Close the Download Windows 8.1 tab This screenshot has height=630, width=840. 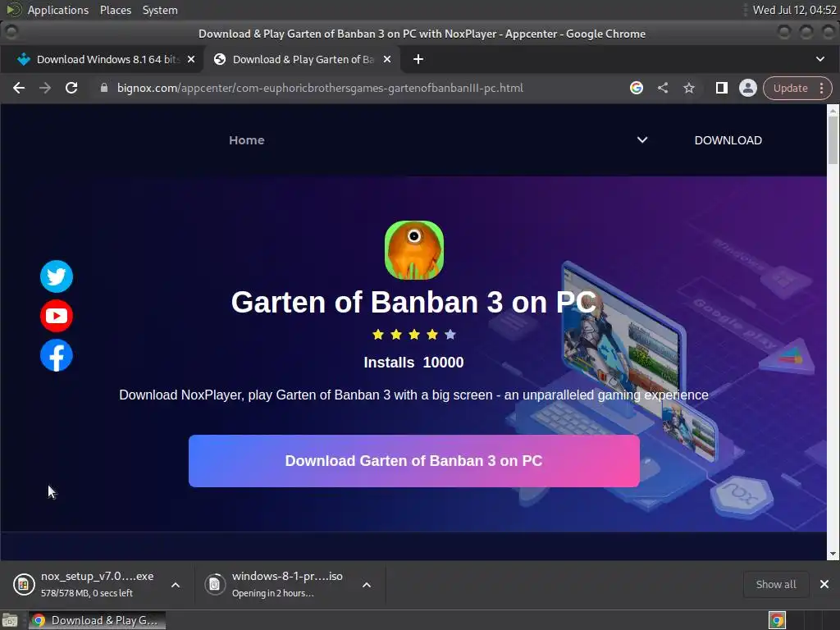tap(191, 59)
